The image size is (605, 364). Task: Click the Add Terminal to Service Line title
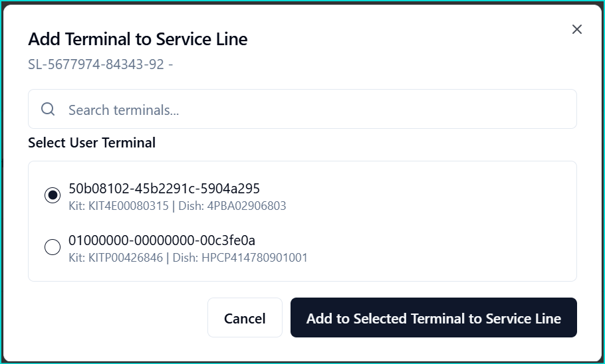(x=138, y=39)
